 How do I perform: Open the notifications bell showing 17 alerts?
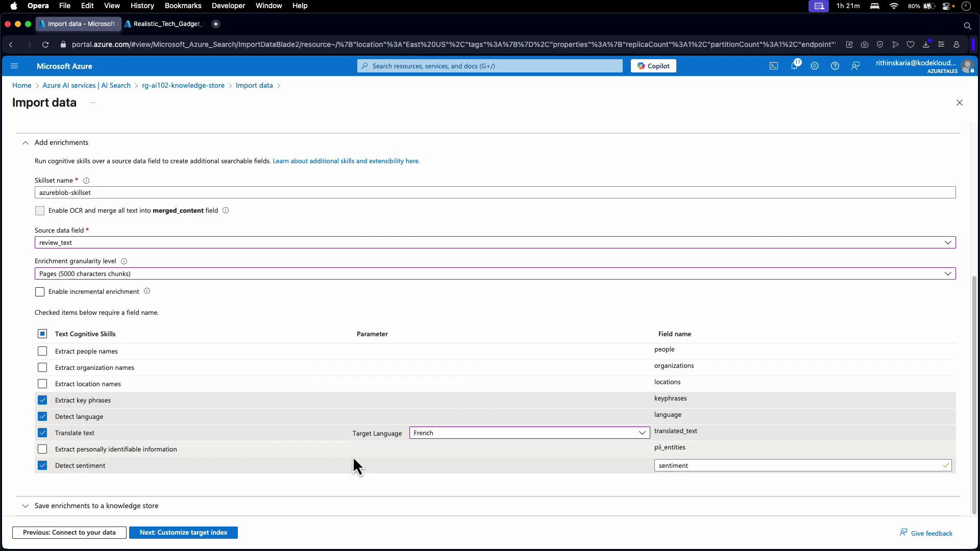pyautogui.click(x=794, y=66)
